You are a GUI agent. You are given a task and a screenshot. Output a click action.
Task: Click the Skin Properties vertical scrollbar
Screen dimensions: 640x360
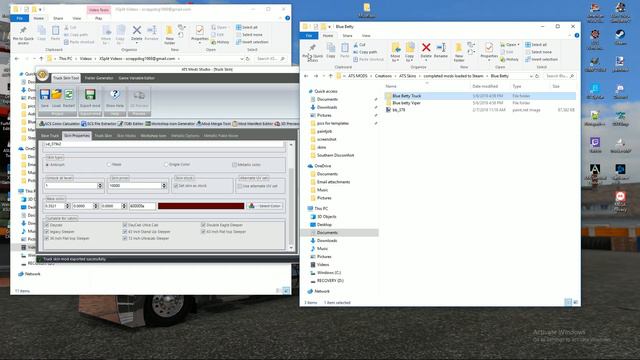pyautogui.click(x=291, y=196)
